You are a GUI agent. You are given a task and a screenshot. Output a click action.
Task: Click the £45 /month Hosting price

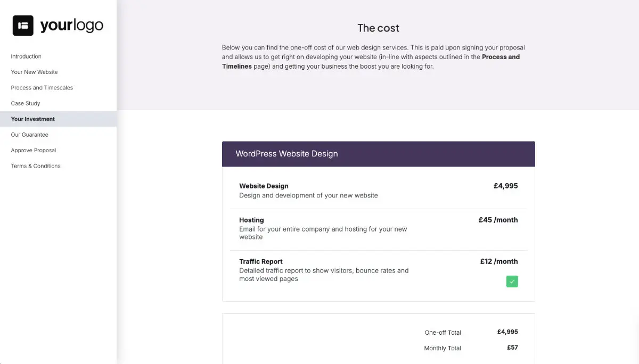click(x=498, y=219)
